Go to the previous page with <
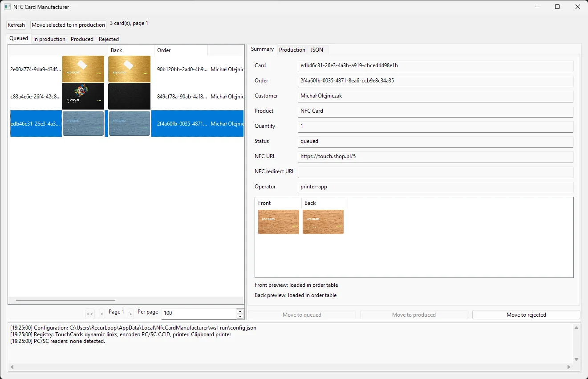 click(102, 314)
